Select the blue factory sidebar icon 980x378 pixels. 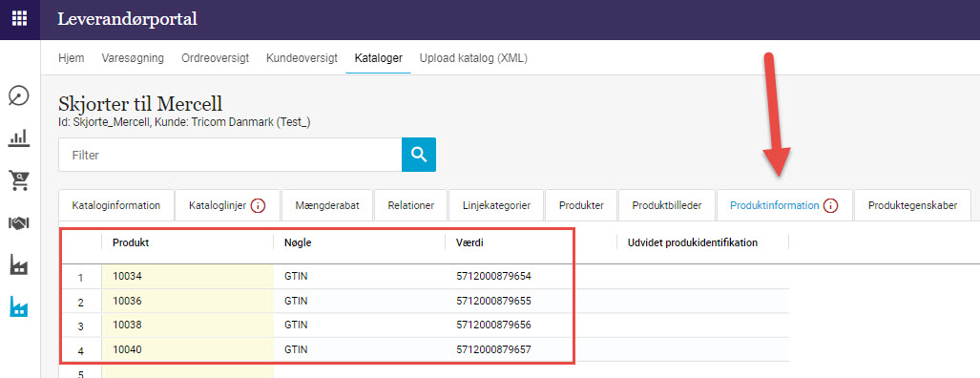pos(19,306)
